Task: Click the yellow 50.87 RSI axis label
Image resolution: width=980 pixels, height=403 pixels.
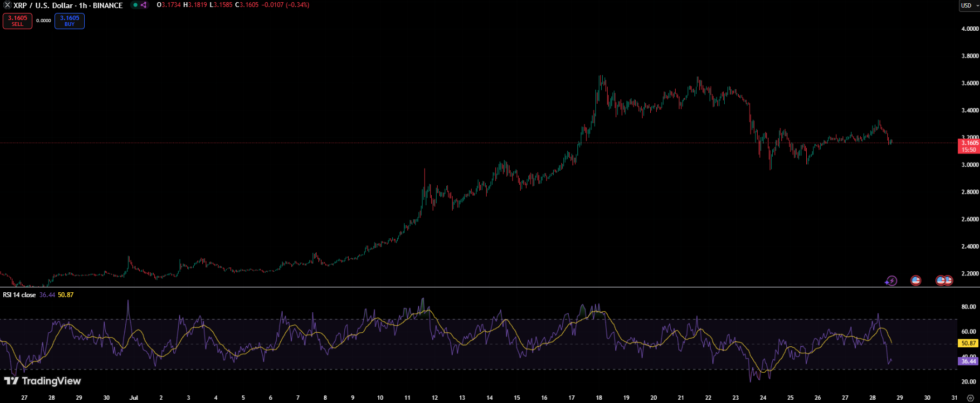Action: pos(969,343)
